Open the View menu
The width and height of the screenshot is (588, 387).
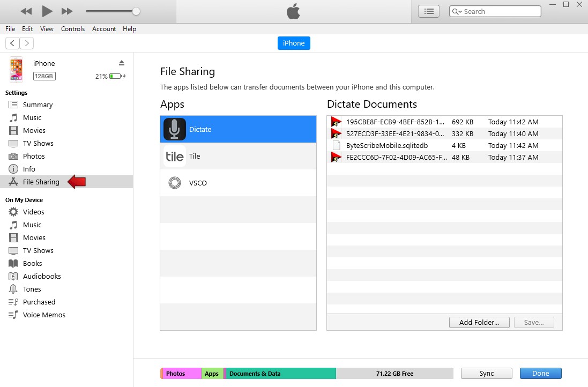pyautogui.click(x=47, y=29)
